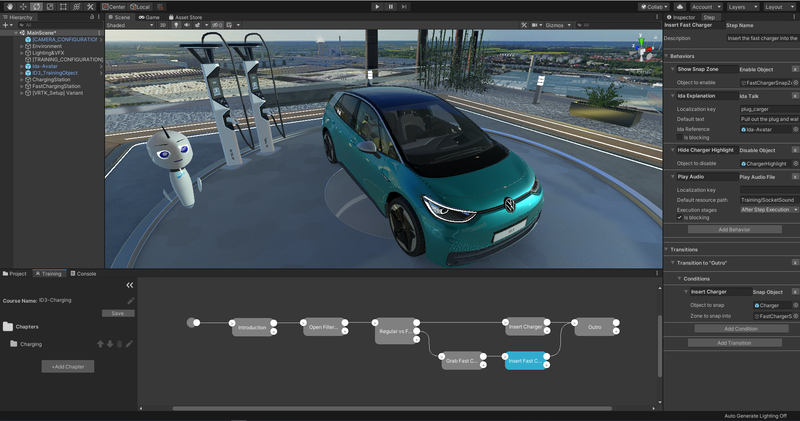Image resolution: width=800 pixels, height=421 pixels.
Task: Collapse the MainScene tree node
Action: point(16,33)
